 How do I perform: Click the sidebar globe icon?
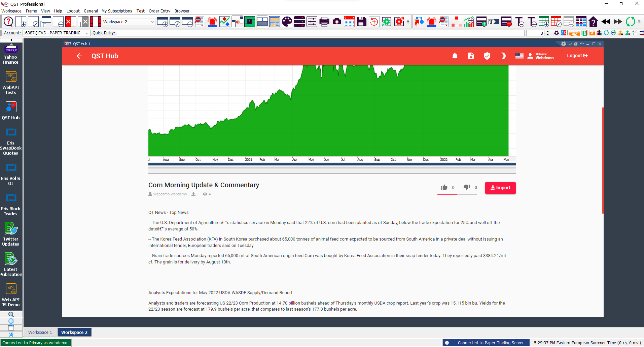click(x=11, y=321)
